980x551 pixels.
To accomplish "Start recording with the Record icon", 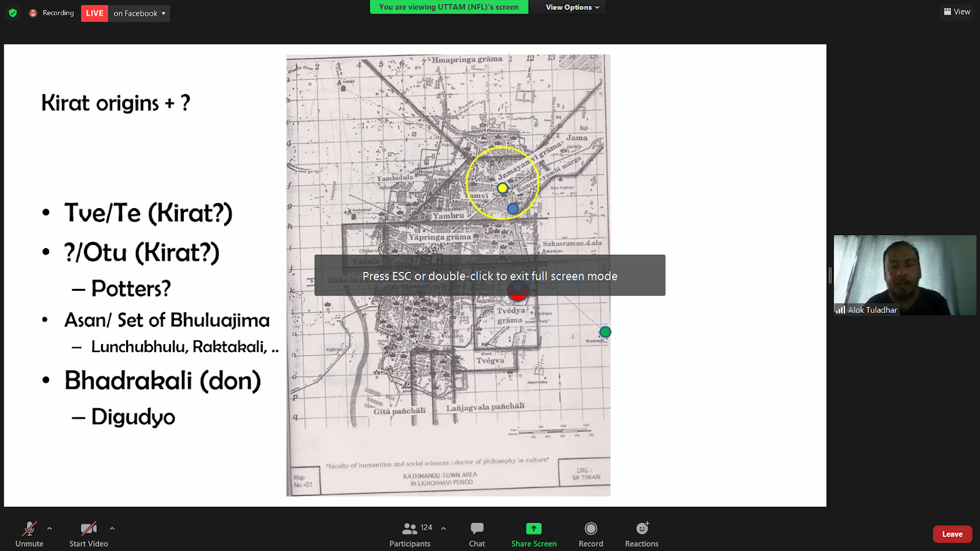I will [591, 528].
